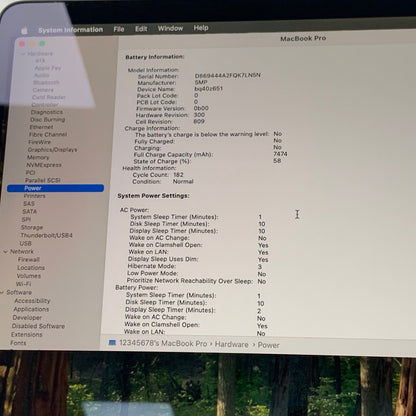Select Printers in the sidebar
Viewport: 416px width, 416px height.
coord(35,196)
